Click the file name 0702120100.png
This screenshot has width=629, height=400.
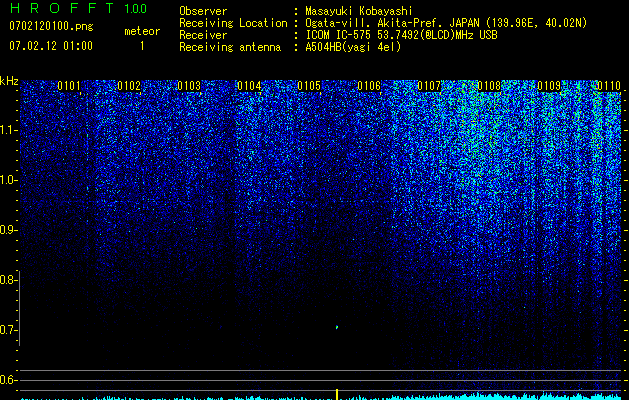[51, 27]
